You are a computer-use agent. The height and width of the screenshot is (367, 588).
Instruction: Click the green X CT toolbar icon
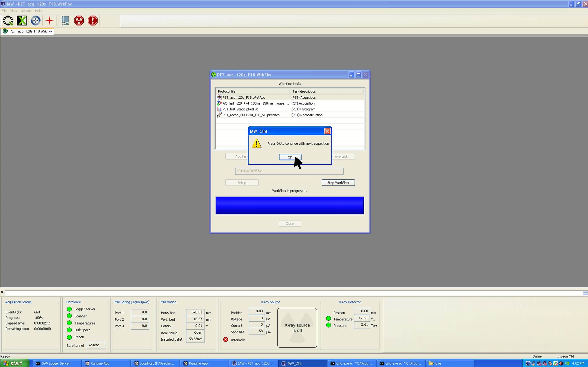(x=22, y=21)
